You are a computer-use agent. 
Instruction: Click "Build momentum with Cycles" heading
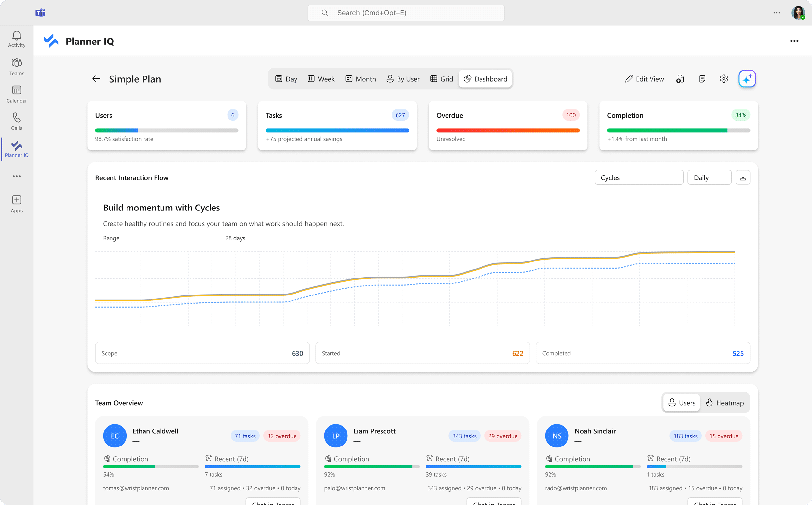point(161,208)
